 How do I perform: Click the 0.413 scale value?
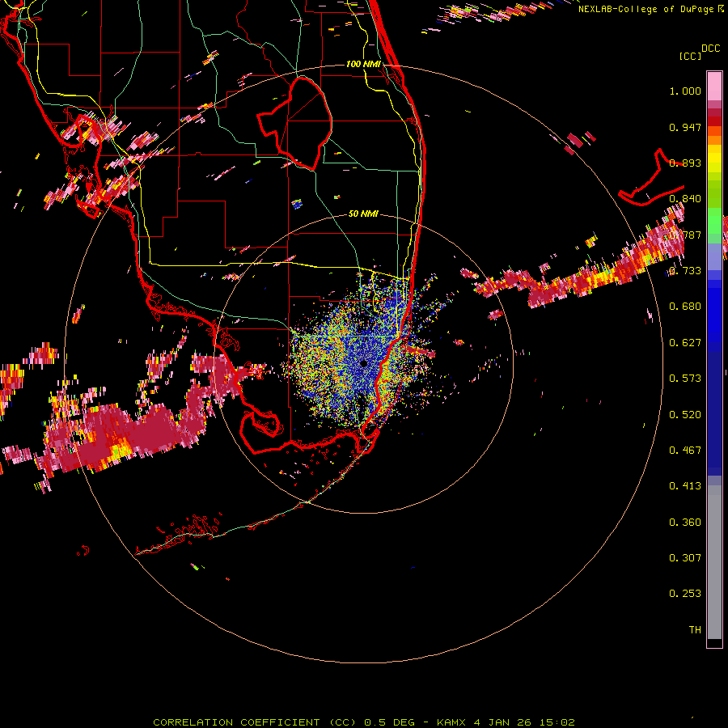click(685, 486)
